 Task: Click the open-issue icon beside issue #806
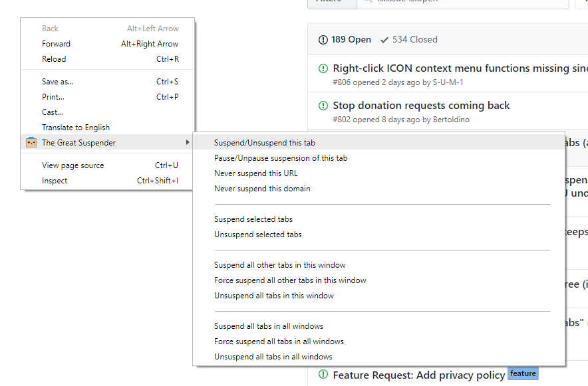pos(323,68)
